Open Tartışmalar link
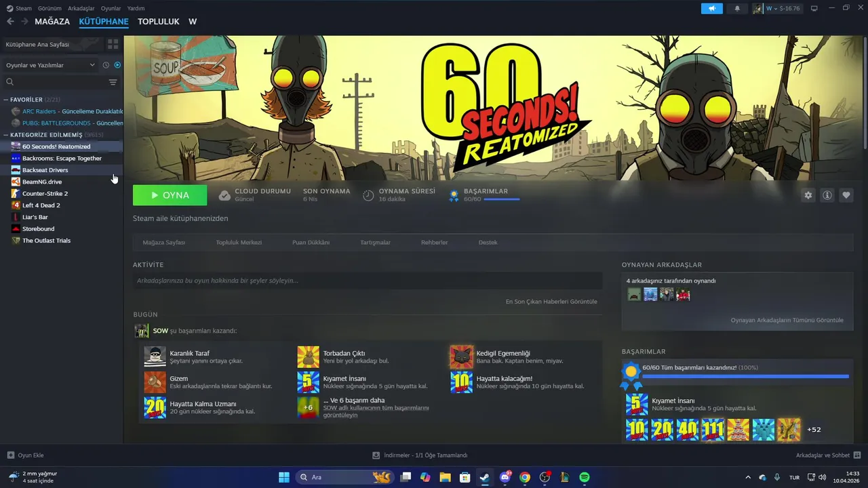 click(x=375, y=243)
